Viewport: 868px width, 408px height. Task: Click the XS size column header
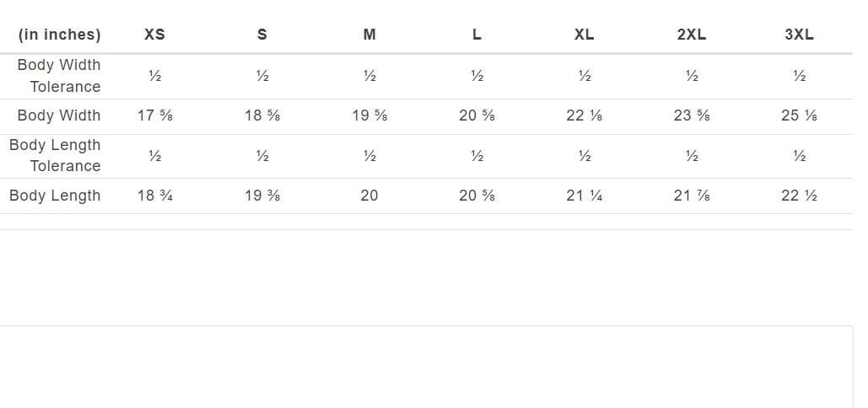pyautogui.click(x=154, y=35)
